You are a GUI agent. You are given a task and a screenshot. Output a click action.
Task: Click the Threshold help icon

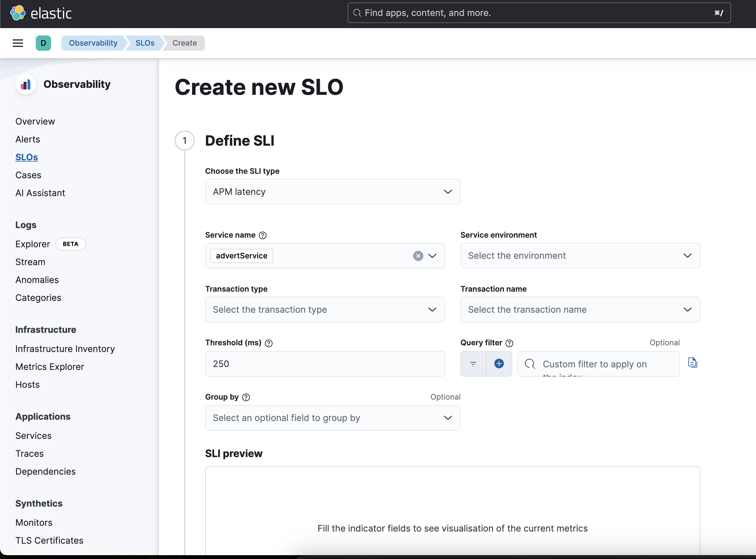pos(269,343)
